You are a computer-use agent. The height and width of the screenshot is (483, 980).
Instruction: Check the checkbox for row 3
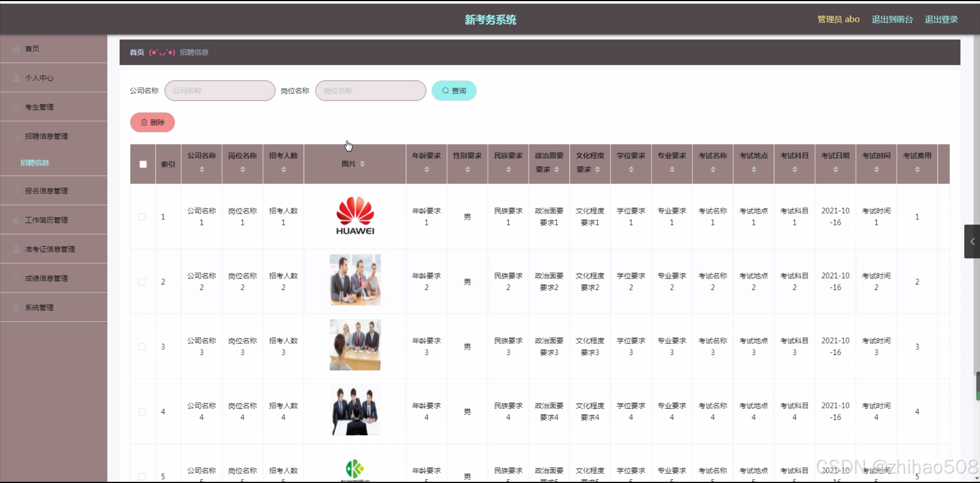pyautogui.click(x=142, y=347)
